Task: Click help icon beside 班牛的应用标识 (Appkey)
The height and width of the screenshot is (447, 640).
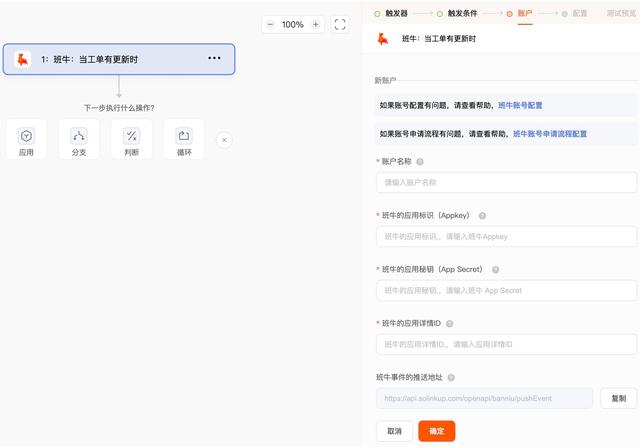Action: [482, 215]
